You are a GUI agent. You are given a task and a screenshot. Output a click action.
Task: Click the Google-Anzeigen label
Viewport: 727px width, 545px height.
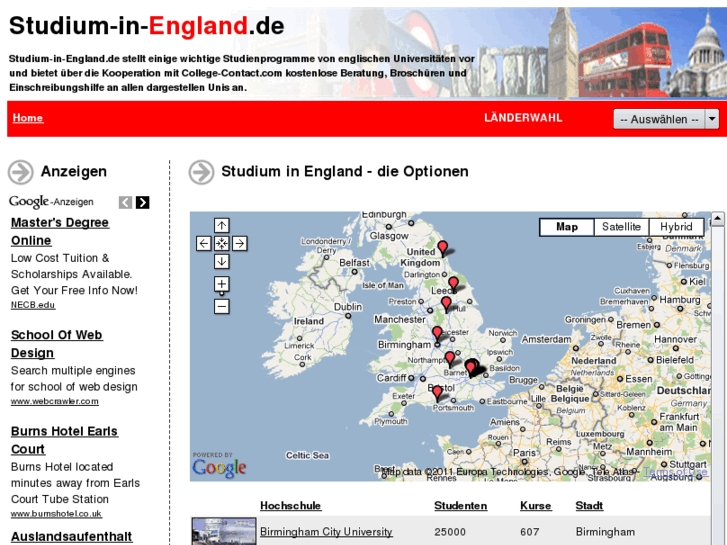[x=51, y=202]
